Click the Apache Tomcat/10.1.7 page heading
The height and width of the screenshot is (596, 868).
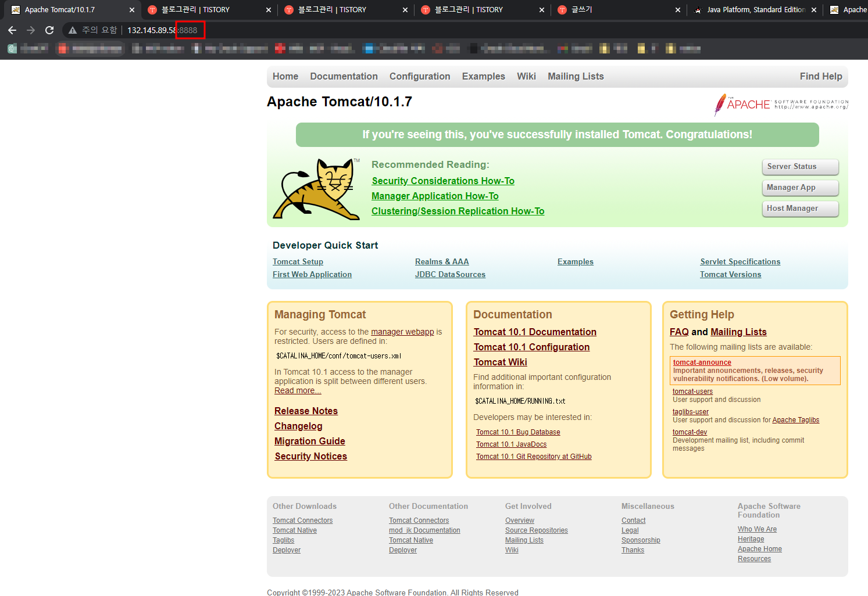(x=340, y=102)
